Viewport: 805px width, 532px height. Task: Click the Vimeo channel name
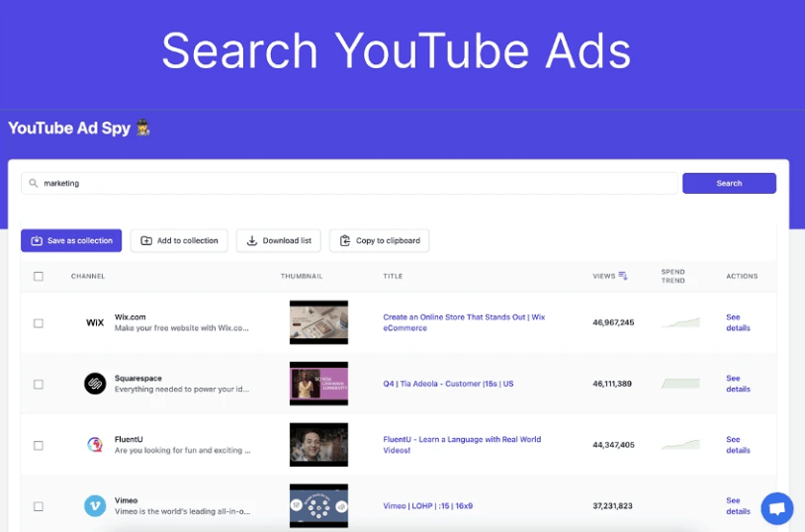coord(127,500)
